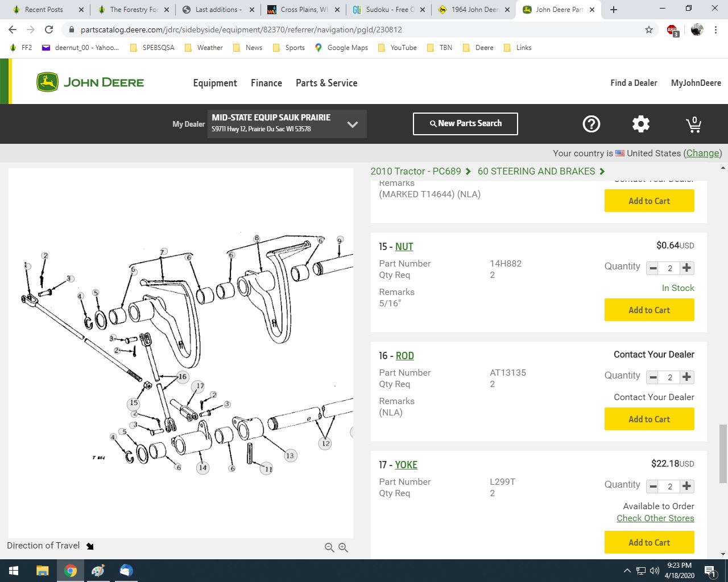Click New Parts Search button

465,123
